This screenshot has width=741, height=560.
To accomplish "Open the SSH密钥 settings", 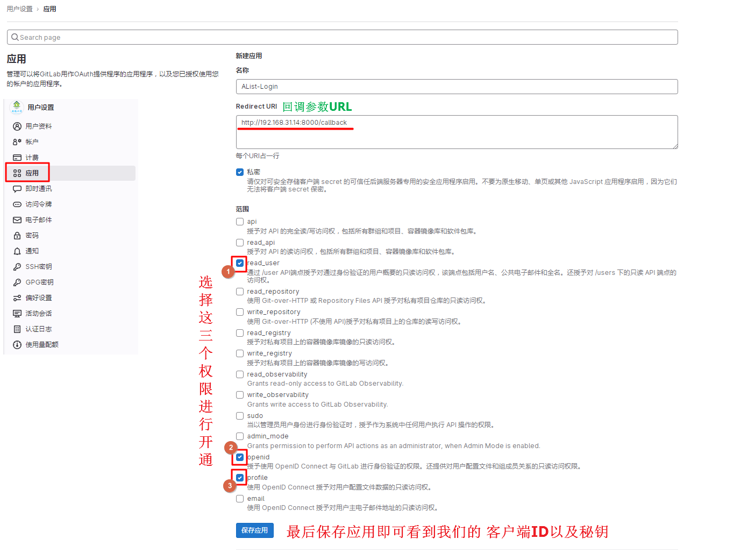I will (x=38, y=266).
